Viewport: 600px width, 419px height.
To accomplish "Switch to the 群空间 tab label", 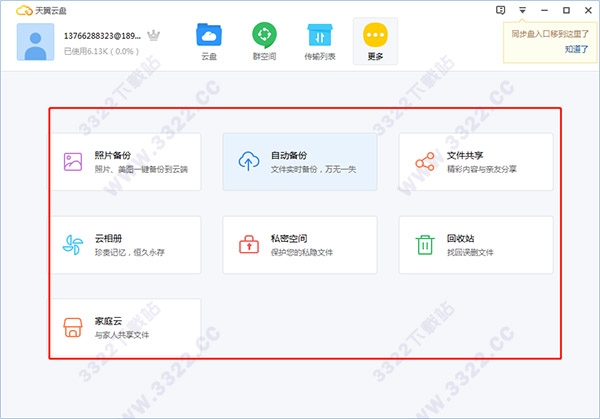I will coord(264,57).
